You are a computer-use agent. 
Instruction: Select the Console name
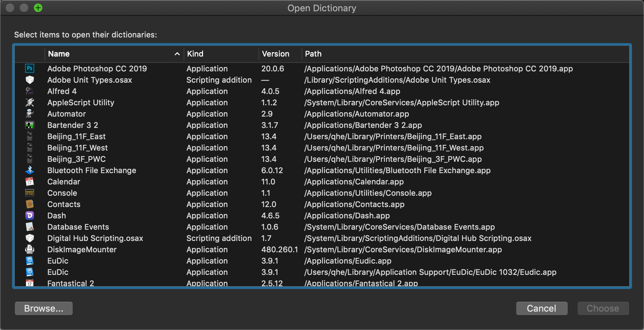tap(62, 193)
